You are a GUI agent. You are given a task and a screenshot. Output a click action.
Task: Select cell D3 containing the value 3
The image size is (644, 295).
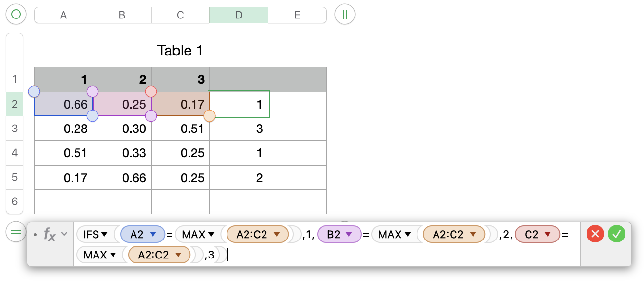pos(239,128)
